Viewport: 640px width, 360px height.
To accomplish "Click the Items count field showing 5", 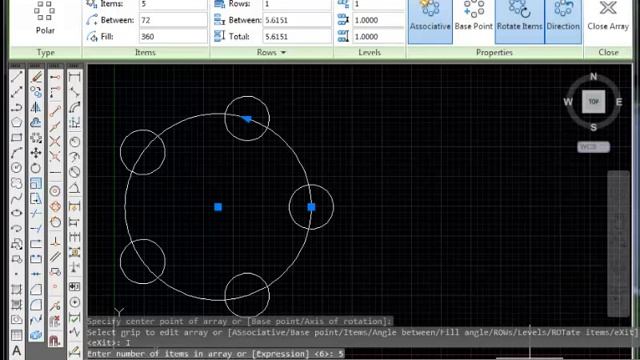I will pos(173,4).
